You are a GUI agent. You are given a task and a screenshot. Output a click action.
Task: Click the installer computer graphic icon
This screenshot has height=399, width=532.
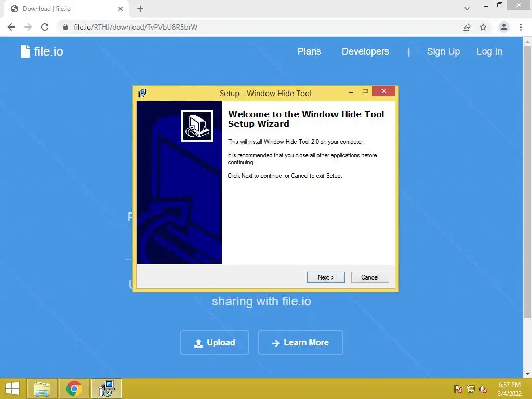click(x=197, y=126)
